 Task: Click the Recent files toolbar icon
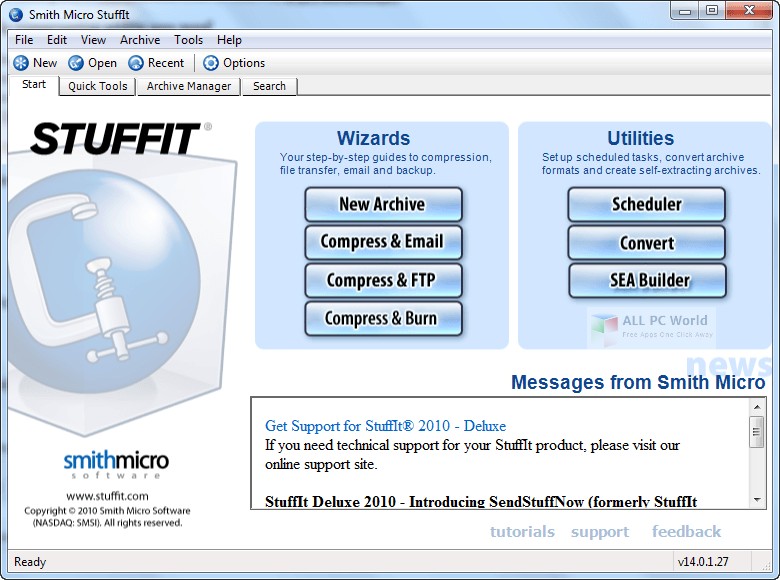click(x=136, y=63)
